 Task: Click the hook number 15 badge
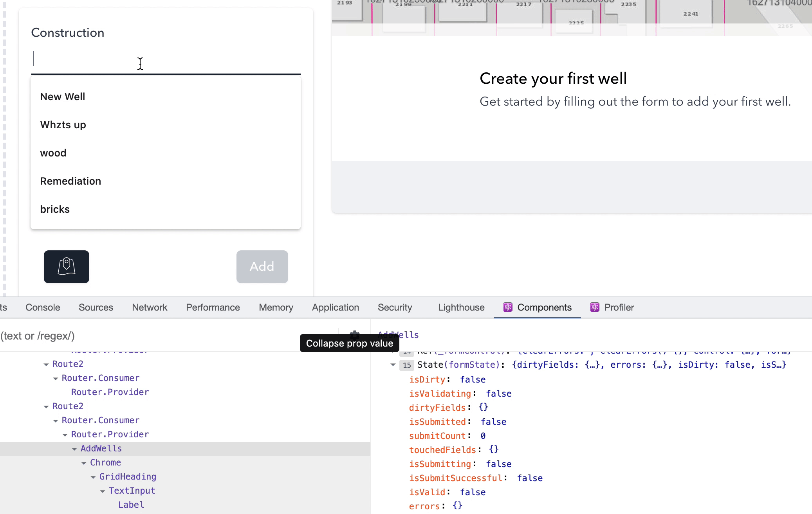coord(407,365)
